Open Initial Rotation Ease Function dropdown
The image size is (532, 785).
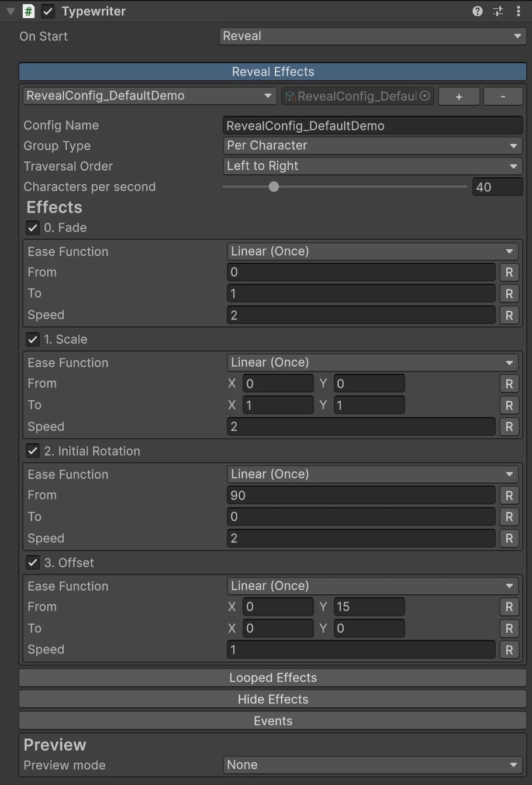point(372,474)
